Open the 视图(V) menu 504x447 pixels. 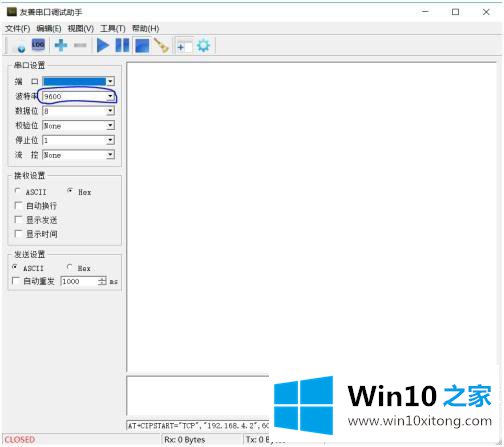(x=80, y=29)
